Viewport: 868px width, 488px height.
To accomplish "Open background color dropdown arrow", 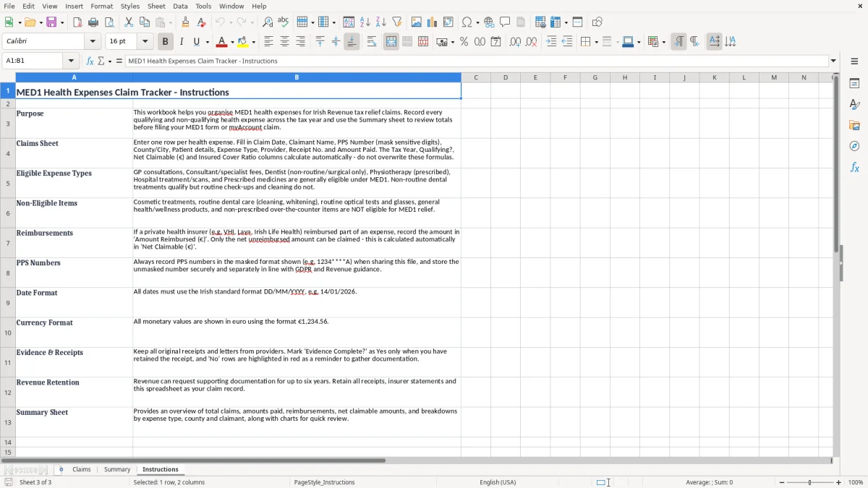I will tap(253, 42).
